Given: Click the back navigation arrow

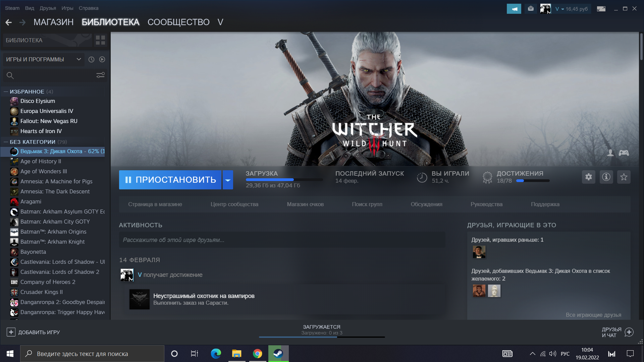Looking at the screenshot, I should pos(9,22).
